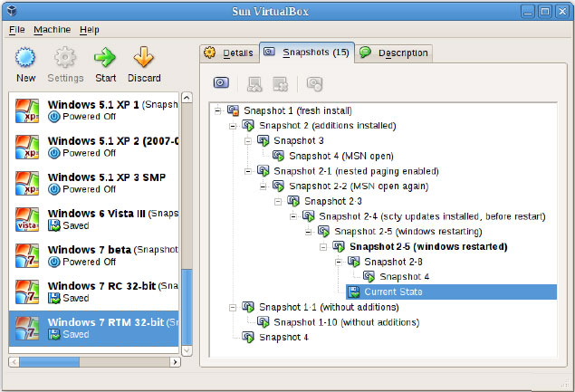Show snapshot details toolbar icon
The height and width of the screenshot is (392, 575).
[314, 83]
